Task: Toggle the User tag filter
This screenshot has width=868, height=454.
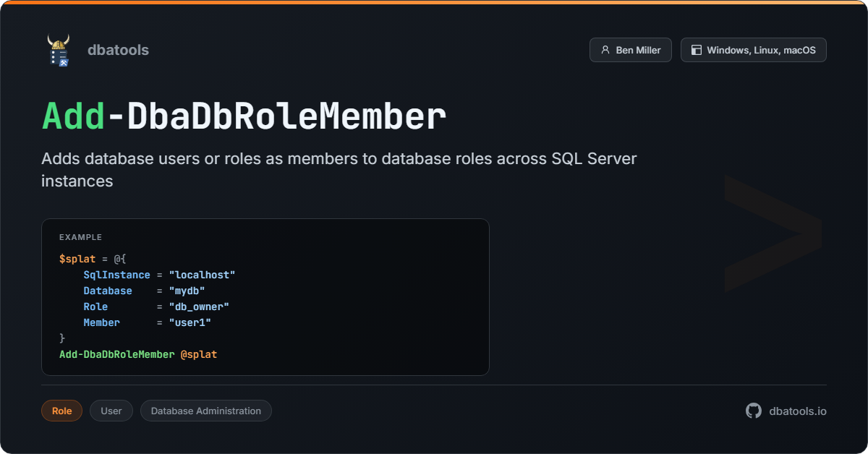Action: [111, 411]
